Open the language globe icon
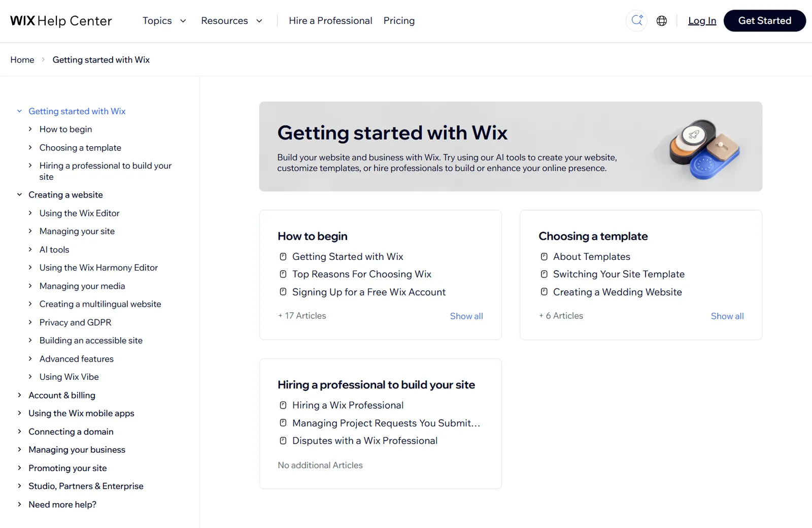 click(662, 21)
